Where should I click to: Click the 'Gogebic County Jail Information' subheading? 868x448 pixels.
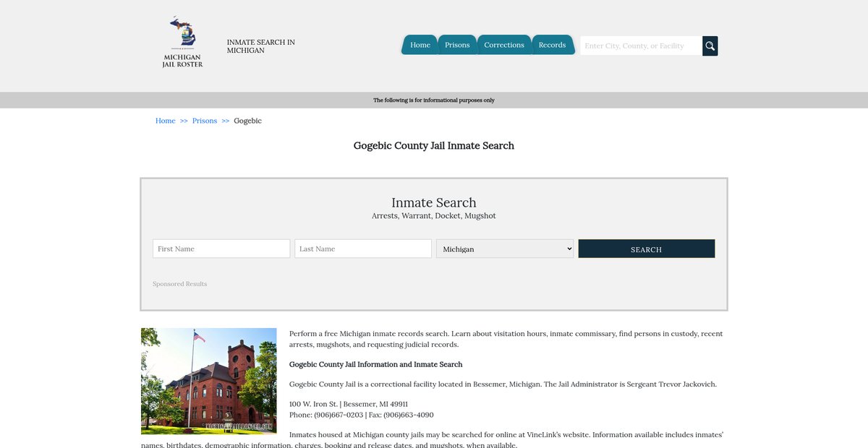pyautogui.click(x=376, y=364)
